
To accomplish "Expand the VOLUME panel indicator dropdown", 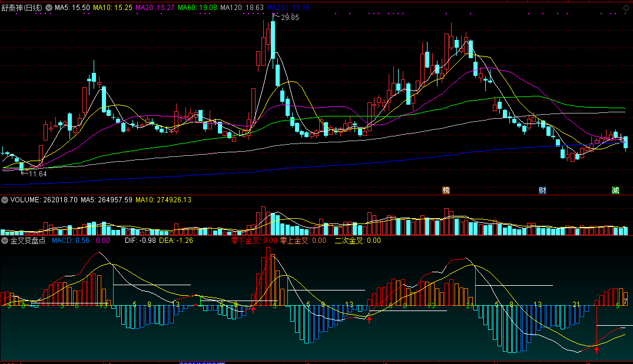I will click(5, 200).
